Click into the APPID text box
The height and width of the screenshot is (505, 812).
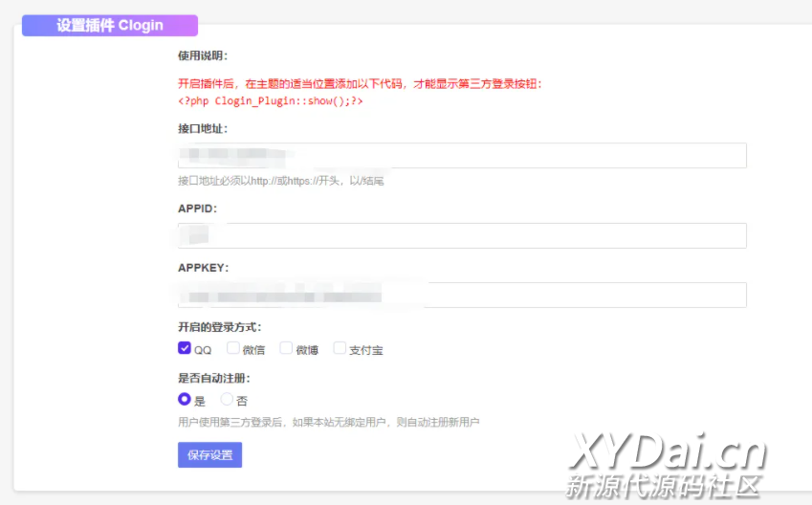[461, 235]
